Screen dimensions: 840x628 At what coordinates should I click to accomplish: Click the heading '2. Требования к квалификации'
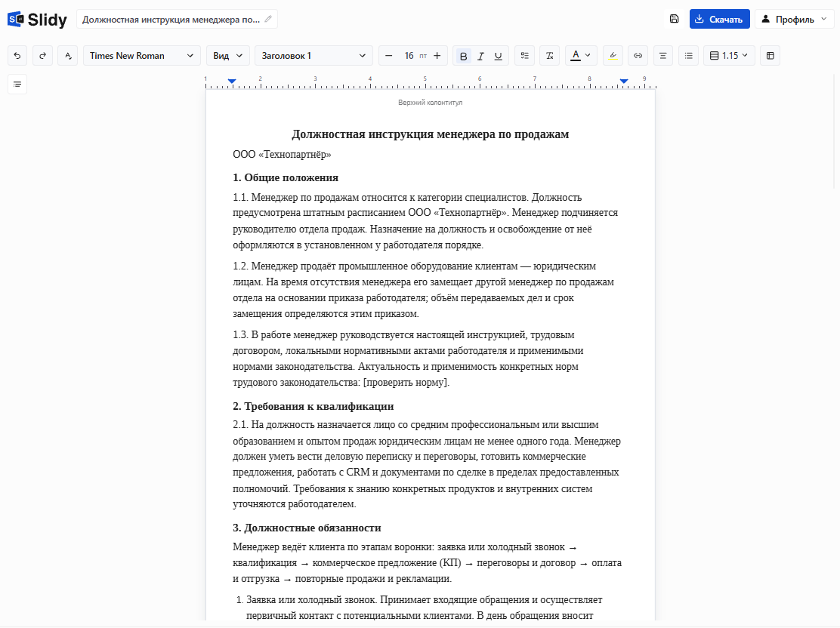coord(313,406)
